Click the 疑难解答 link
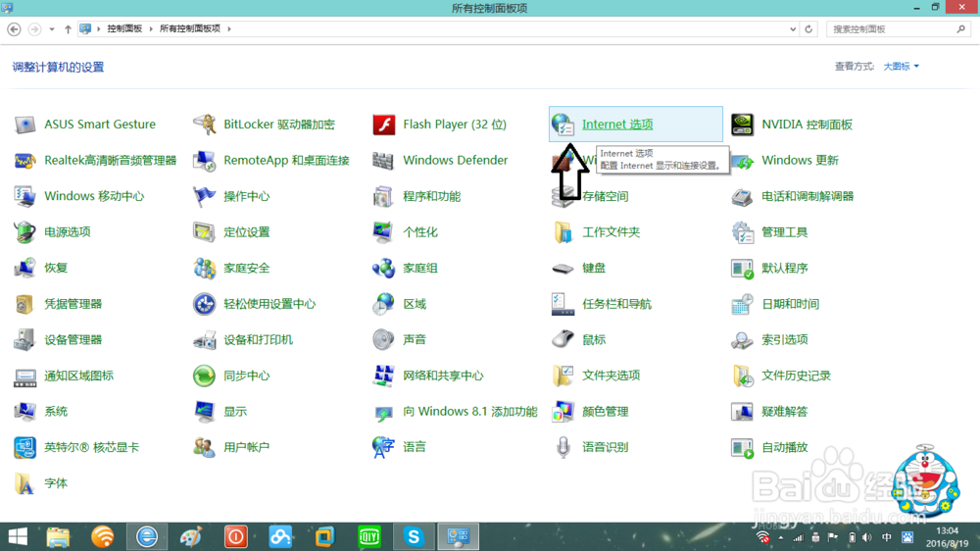 pyautogui.click(x=784, y=412)
